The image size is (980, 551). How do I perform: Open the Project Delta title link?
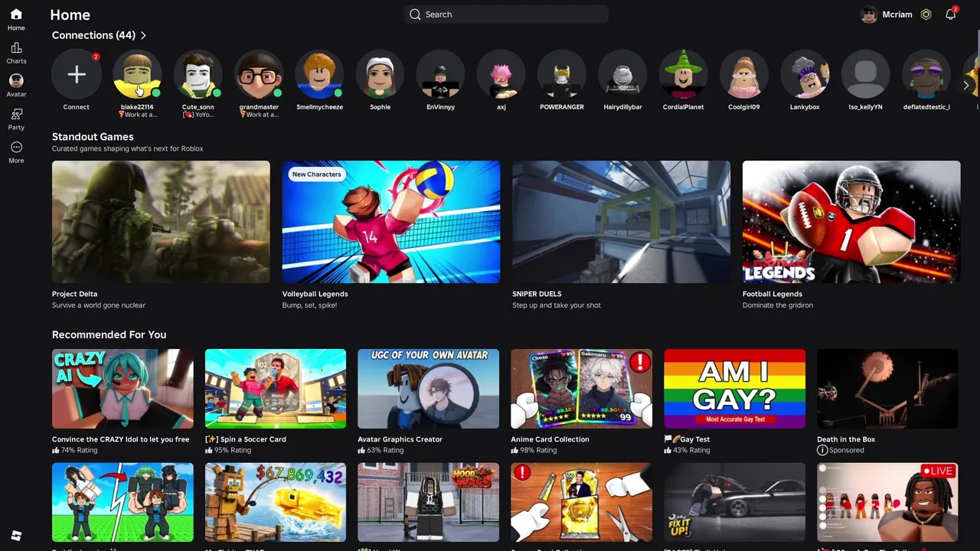74,294
